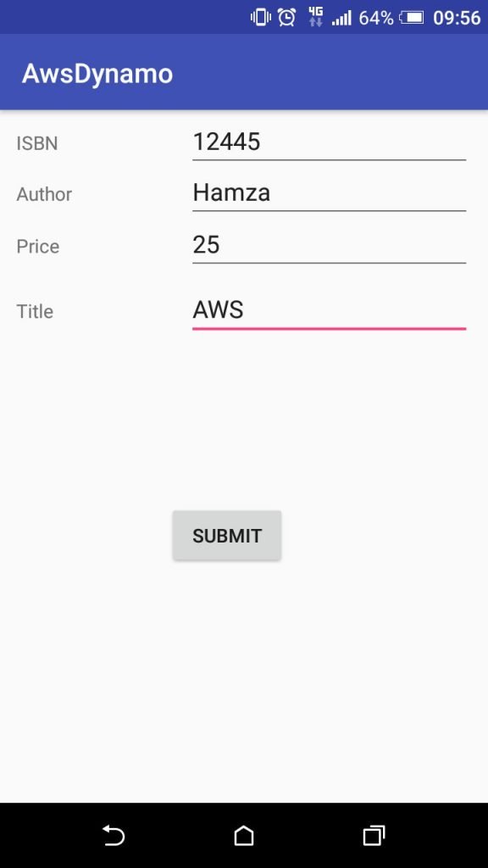Tap the Home navigation circle button
Image resolution: width=488 pixels, height=868 pixels.
(x=243, y=836)
